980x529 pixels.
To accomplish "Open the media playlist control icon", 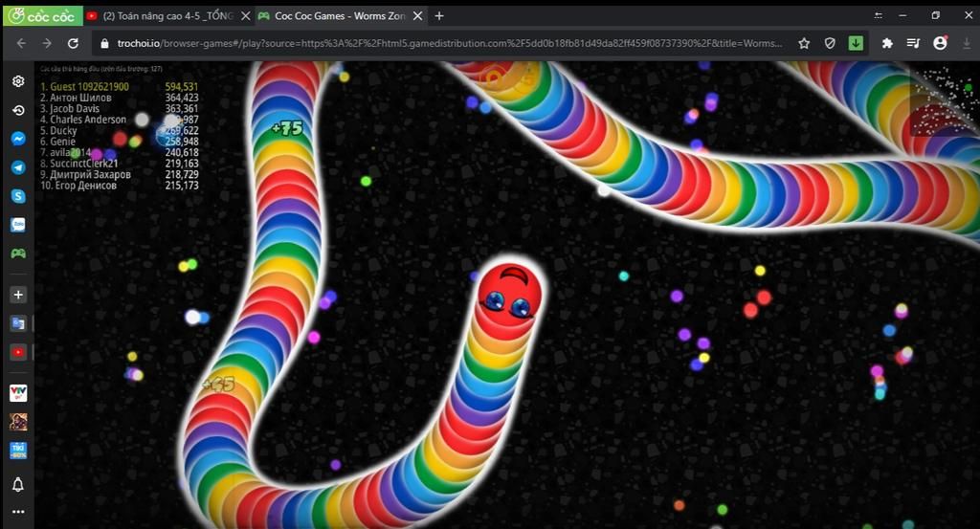I will click(913, 43).
